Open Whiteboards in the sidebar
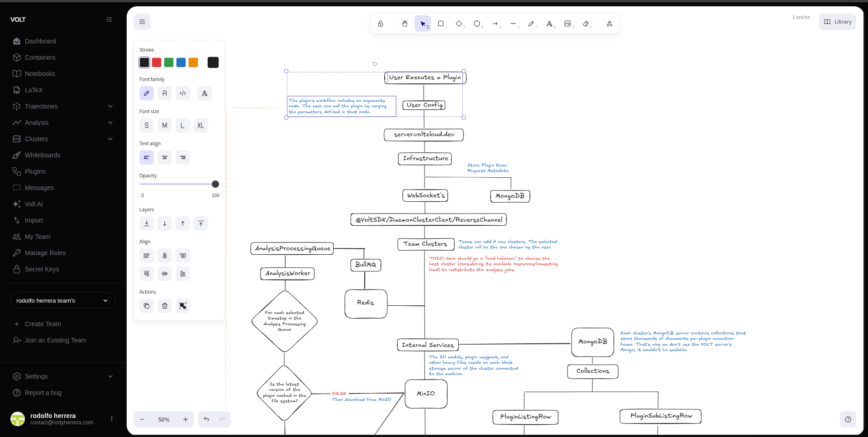 (x=43, y=155)
